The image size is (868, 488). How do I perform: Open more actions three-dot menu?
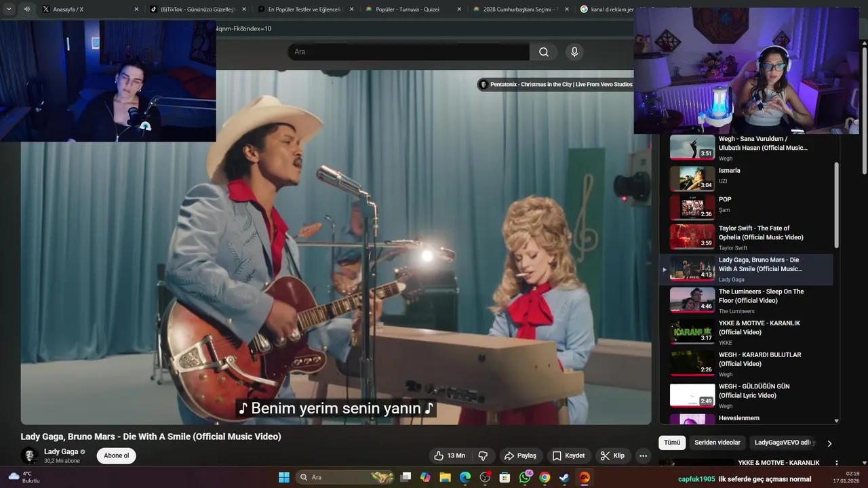(x=644, y=455)
